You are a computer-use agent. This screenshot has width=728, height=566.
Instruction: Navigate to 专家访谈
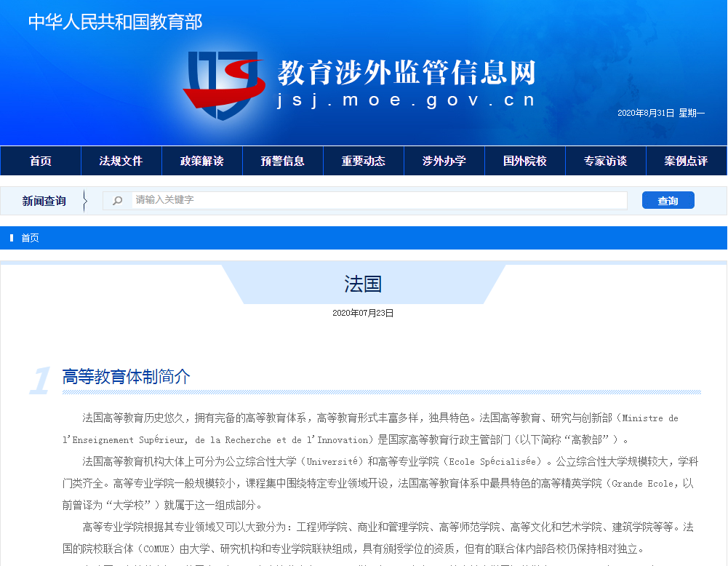(605, 160)
